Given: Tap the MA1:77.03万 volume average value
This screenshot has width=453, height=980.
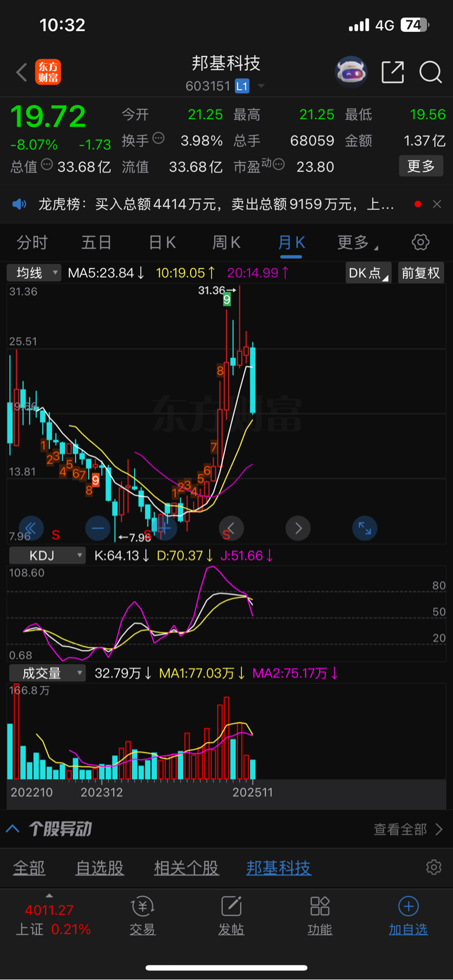Looking at the screenshot, I should [202, 673].
